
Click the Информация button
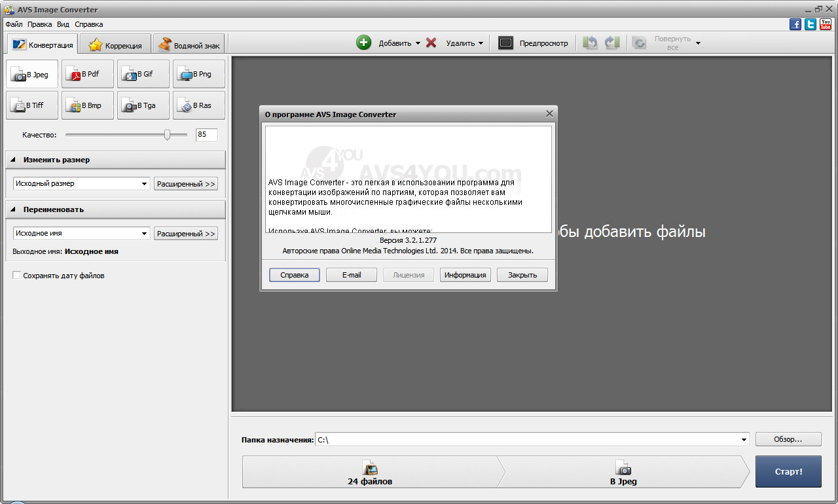[465, 275]
